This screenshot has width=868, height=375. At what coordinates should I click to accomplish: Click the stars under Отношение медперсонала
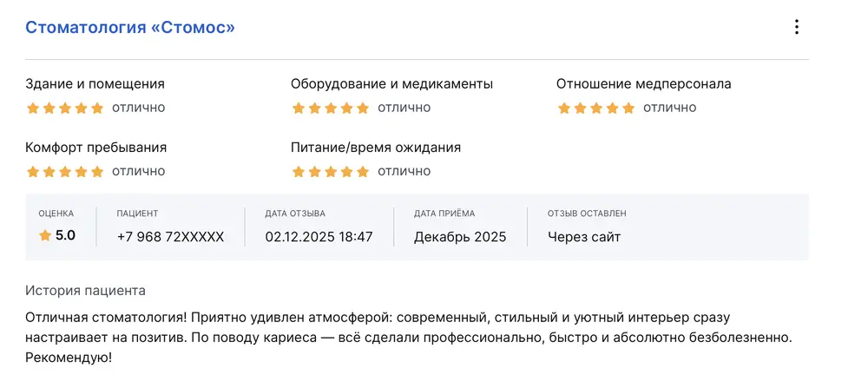point(595,109)
